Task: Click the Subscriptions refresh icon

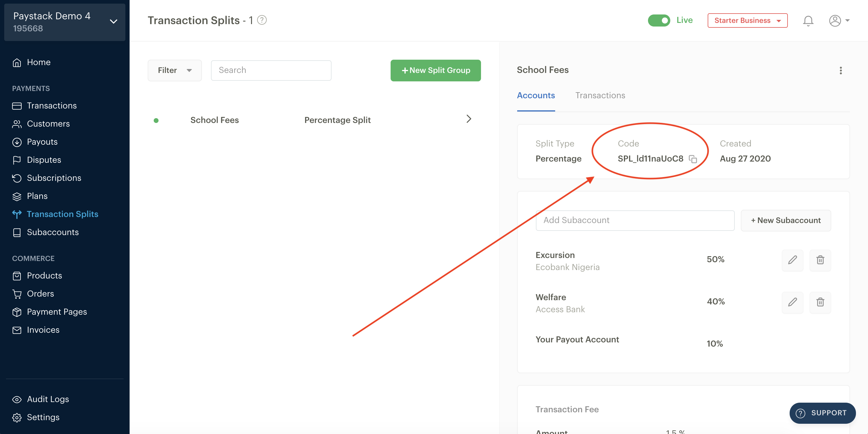Action: click(x=17, y=178)
